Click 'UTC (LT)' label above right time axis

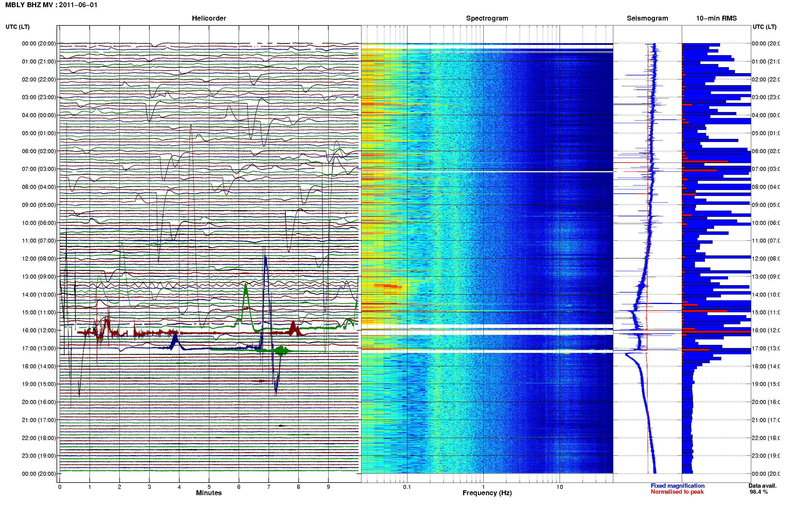764,27
